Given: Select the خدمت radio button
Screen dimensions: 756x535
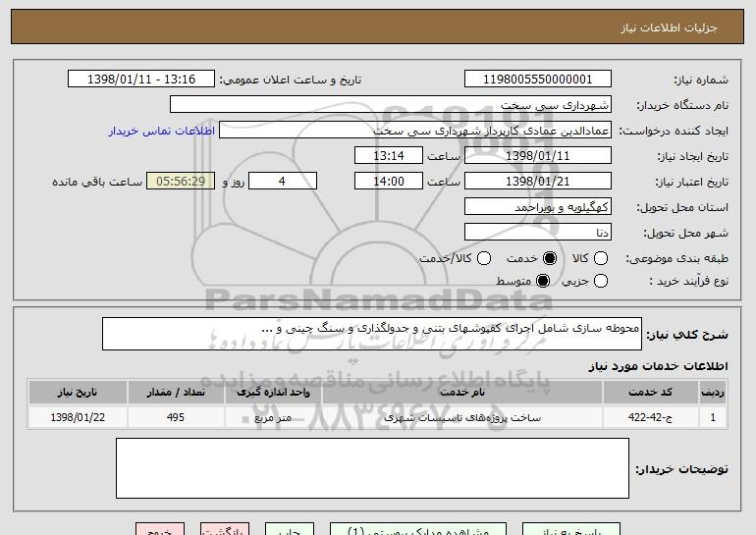Looking at the screenshot, I should tap(549, 258).
